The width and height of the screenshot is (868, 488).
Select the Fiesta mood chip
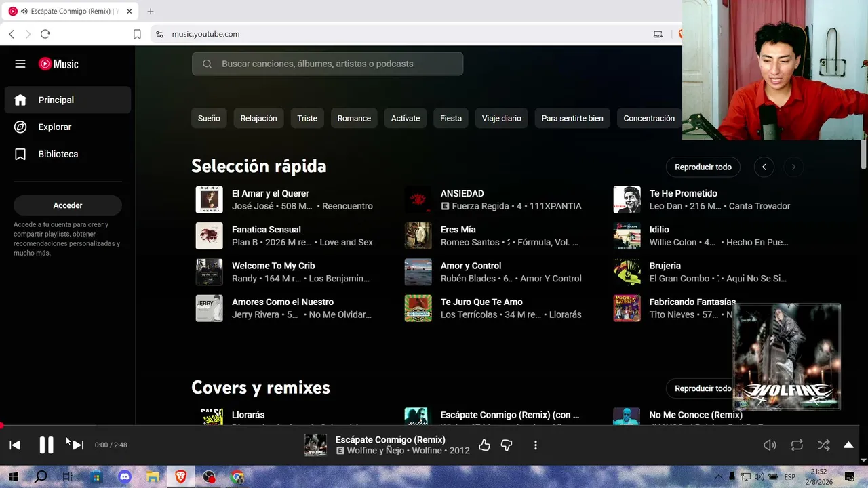[x=451, y=118]
